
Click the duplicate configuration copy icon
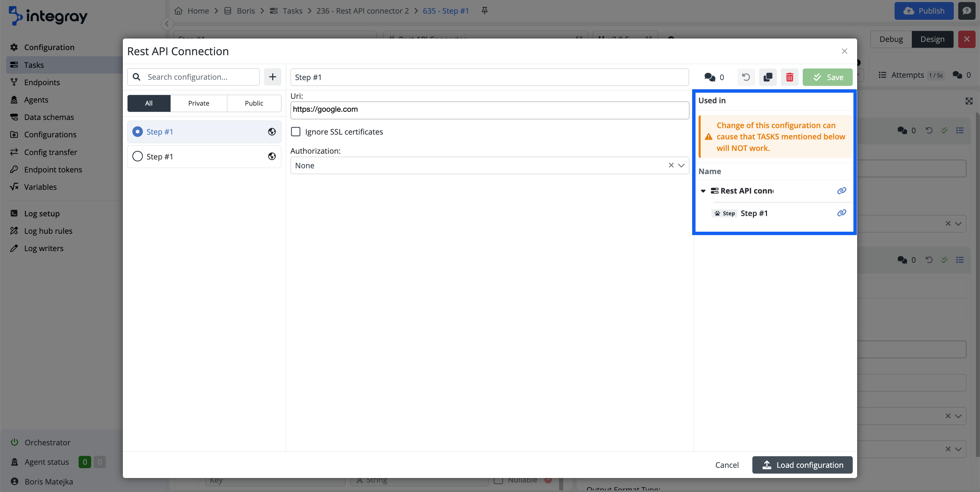point(768,77)
